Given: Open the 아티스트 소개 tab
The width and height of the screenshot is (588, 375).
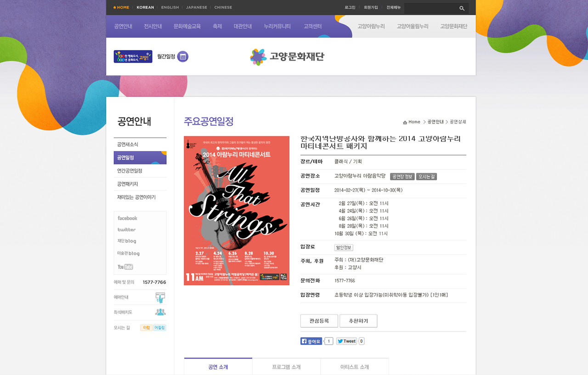Looking at the screenshot, I should (x=355, y=367).
